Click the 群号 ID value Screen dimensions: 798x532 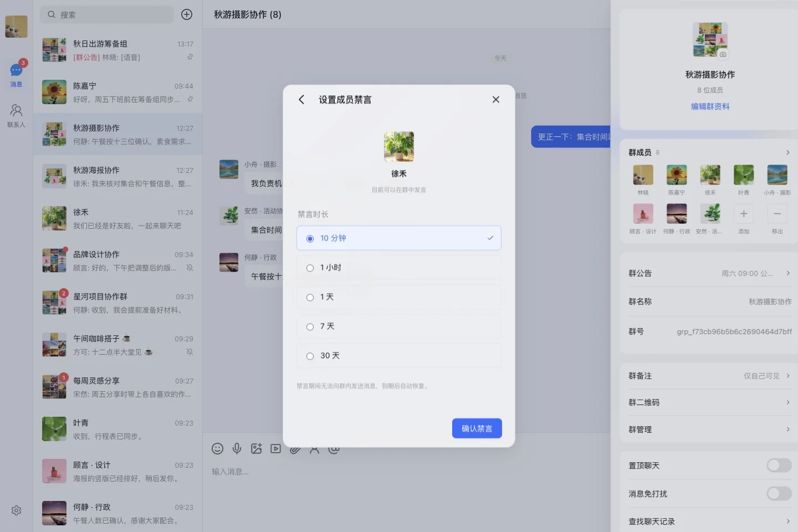734,331
